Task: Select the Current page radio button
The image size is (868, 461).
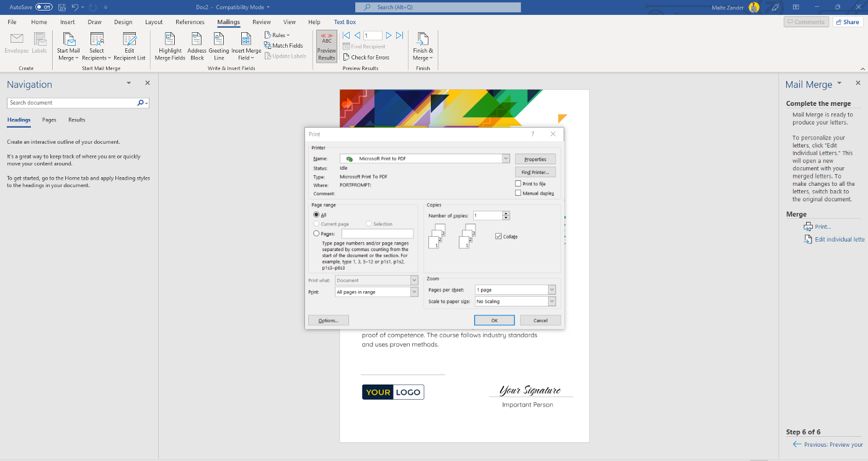Action: click(x=316, y=224)
